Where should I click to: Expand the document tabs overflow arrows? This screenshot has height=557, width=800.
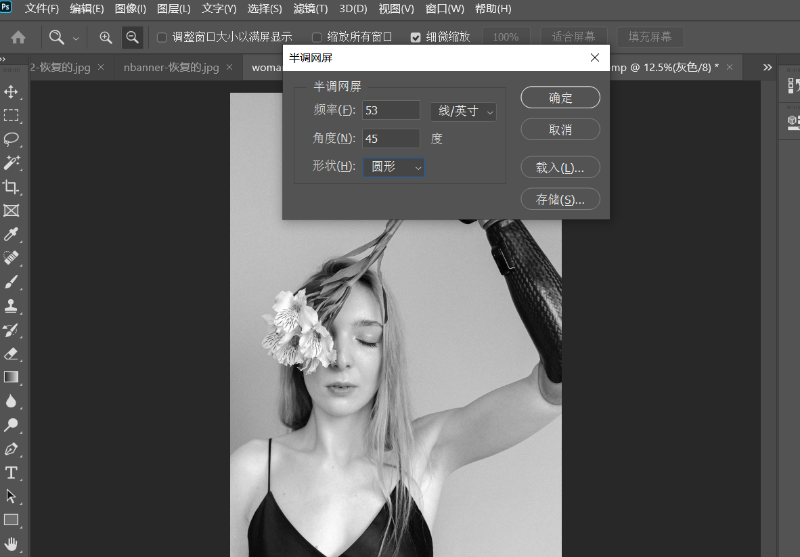pos(767,67)
